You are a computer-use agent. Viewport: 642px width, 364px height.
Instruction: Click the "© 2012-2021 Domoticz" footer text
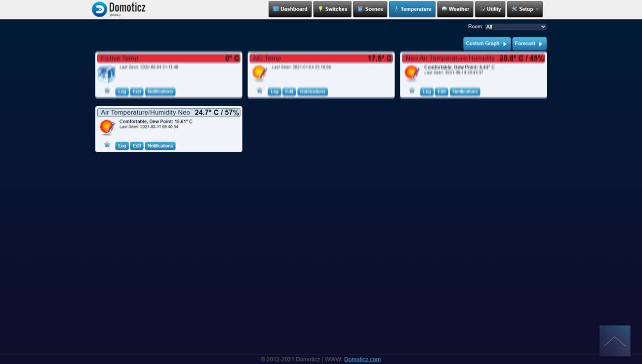pyautogui.click(x=290, y=359)
